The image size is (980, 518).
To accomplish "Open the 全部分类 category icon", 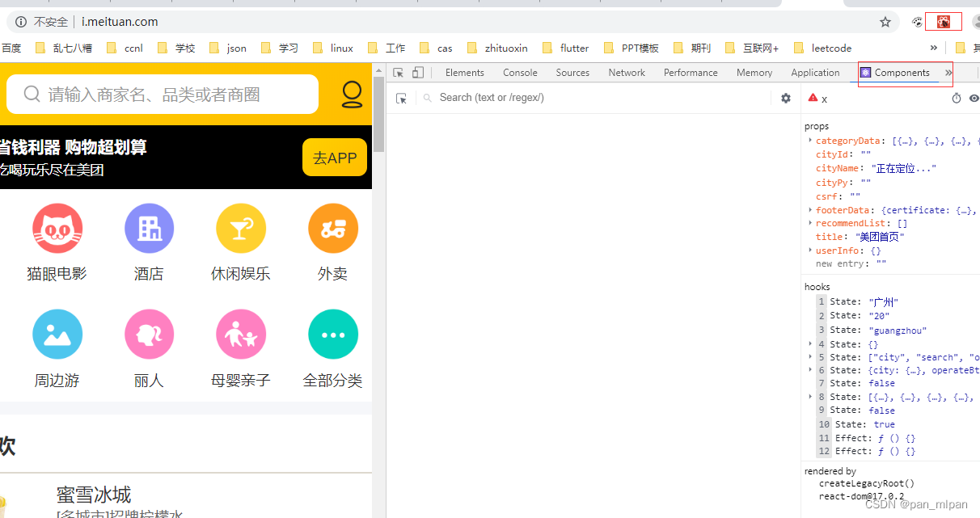I will [333, 335].
